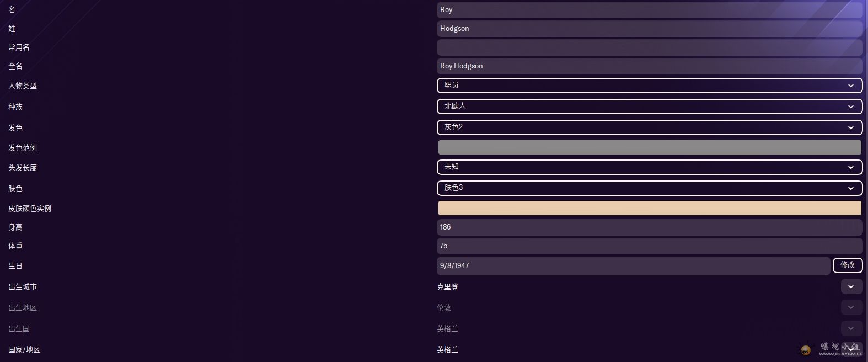
Task: Click the 种族 label
Action: tap(15, 107)
